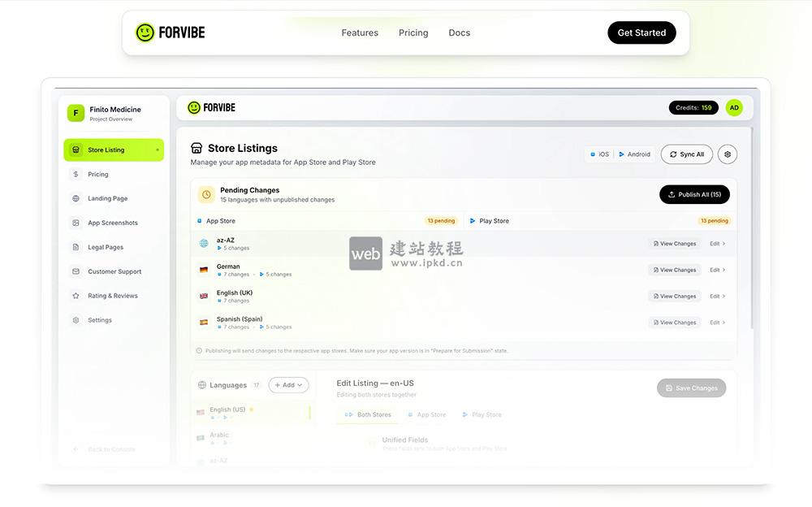Select the App Store tab in Edit Listing
Image resolution: width=812 pixels, height=507 pixels.
tap(428, 414)
